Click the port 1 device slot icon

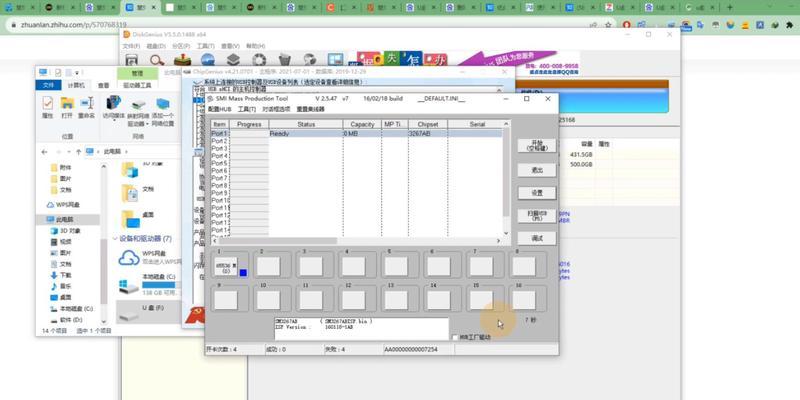225,266
